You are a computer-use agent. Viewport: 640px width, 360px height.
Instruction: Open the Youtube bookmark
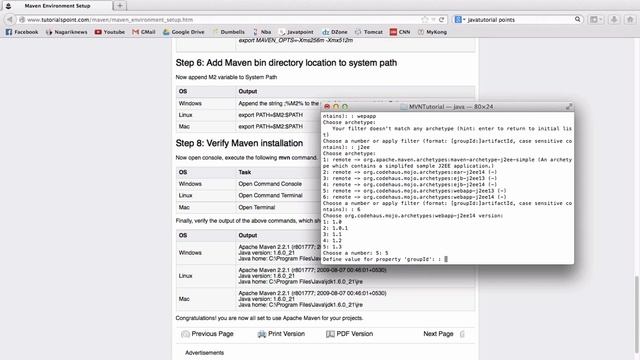pos(110,32)
